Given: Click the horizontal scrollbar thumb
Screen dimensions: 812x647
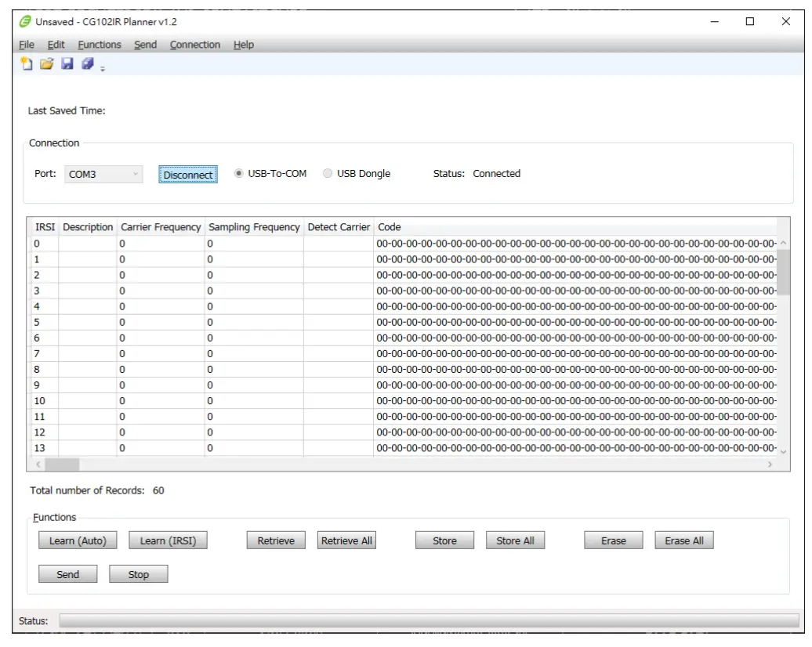Looking at the screenshot, I should tap(62, 464).
